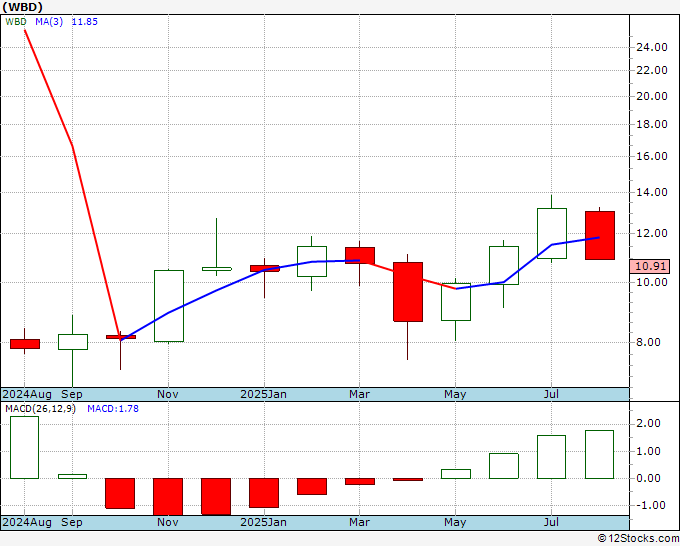The width and height of the screenshot is (680, 546).
Task: Click Mar on the price chart date axis
Action: (x=360, y=394)
